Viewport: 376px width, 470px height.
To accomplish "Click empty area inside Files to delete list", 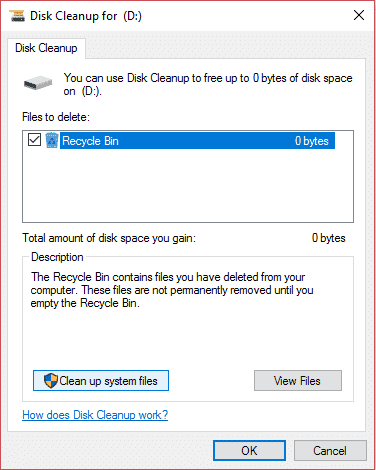I will (188, 186).
